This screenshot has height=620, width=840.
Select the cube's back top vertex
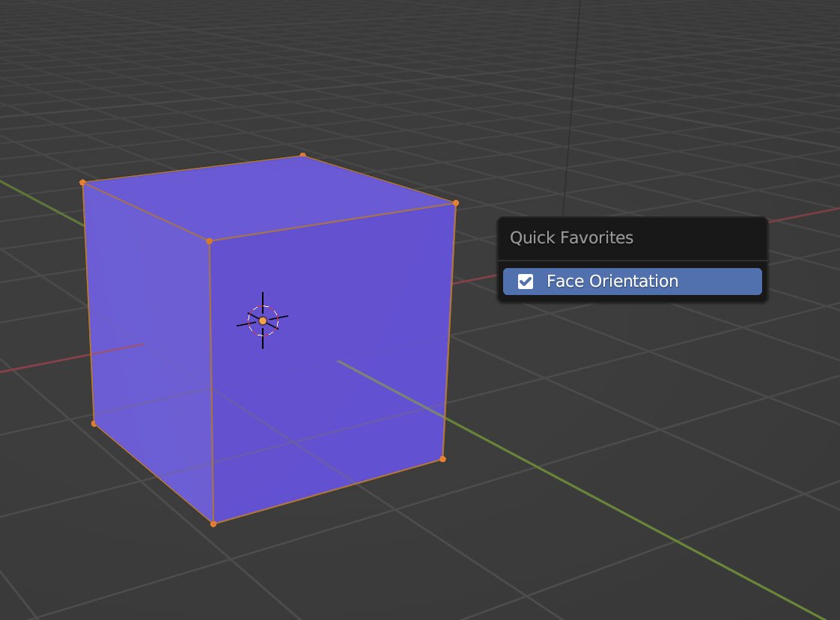point(302,156)
